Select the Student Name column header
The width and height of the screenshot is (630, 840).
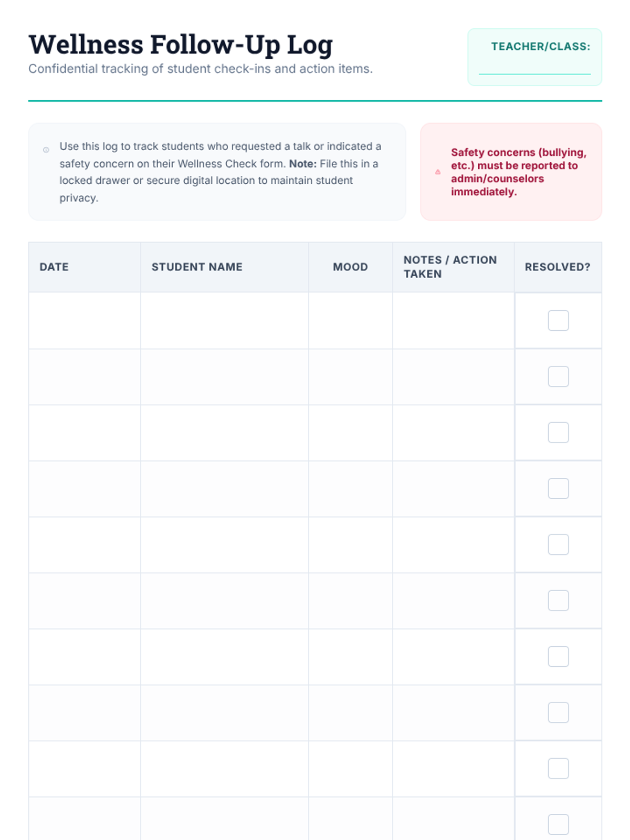coord(197,267)
